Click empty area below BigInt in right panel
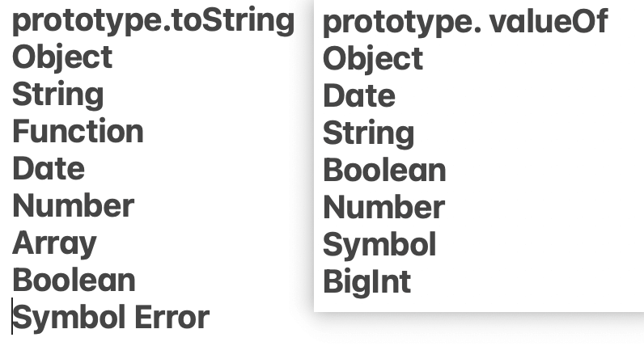This screenshot has width=644, height=346. click(477, 305)
